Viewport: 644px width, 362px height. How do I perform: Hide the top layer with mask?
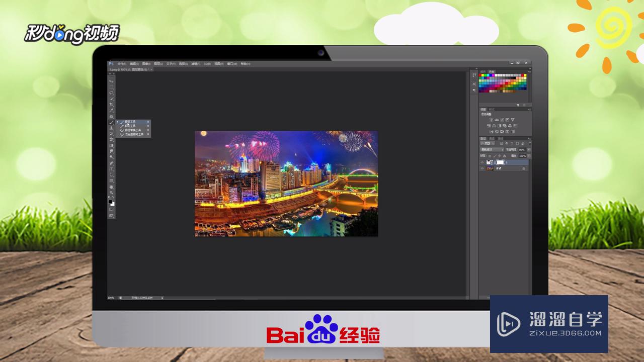[482, 162]
